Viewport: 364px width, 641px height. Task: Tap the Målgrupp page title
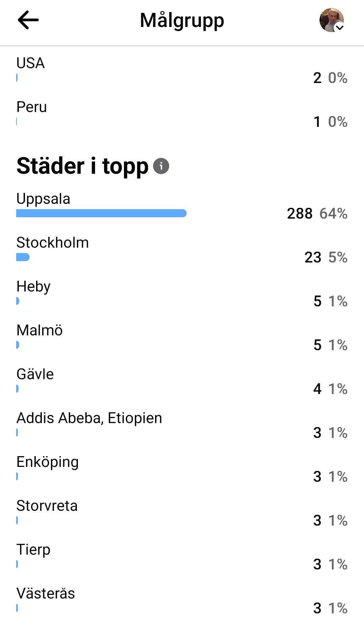182,21
